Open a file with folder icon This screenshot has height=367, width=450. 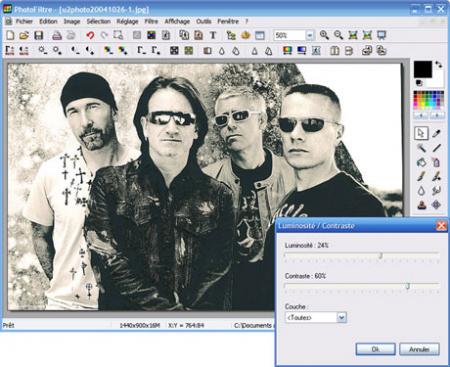tap(24, 35)
